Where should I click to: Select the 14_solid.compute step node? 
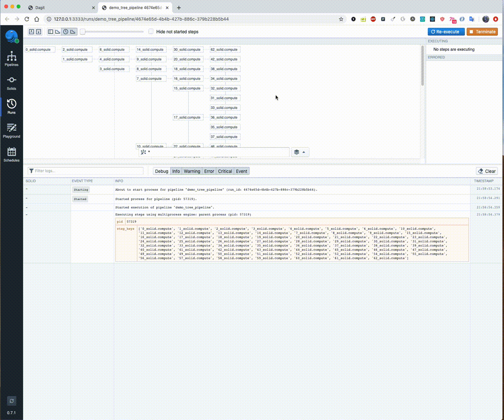point(151,50)
